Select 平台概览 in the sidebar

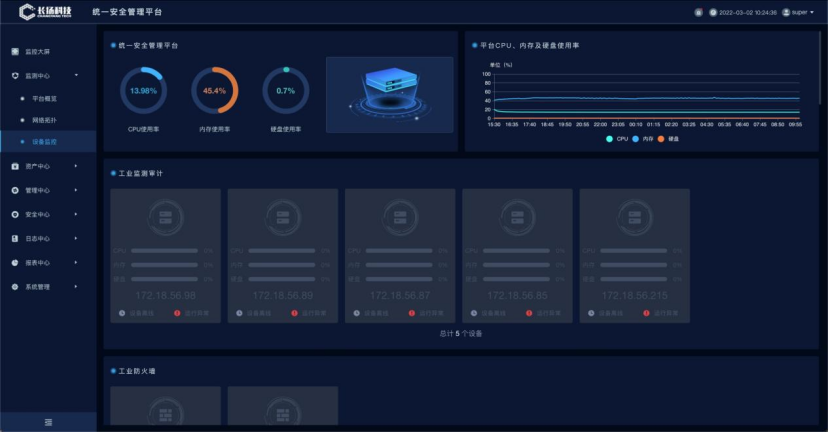45,99
